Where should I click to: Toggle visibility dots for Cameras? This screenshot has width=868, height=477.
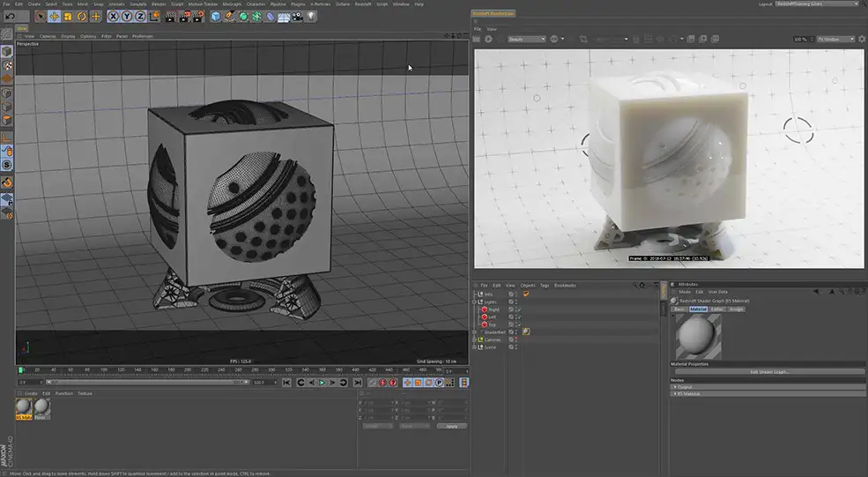coord(516,339)
